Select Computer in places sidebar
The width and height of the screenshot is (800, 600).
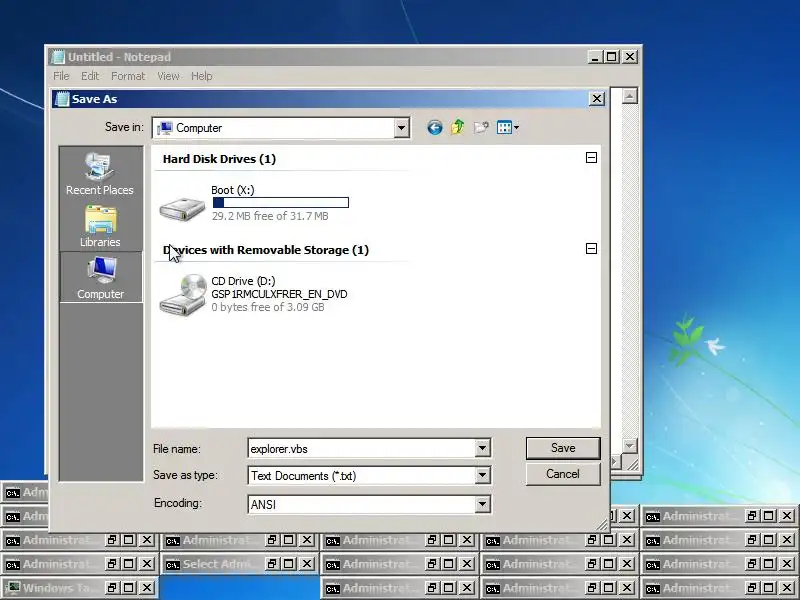(x=101, y=277)
